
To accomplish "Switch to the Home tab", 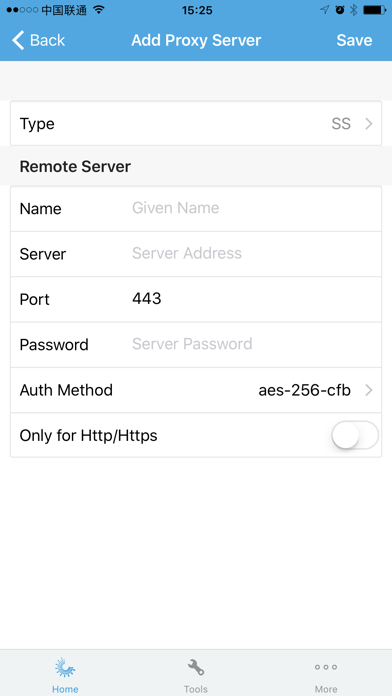I will coord(65,675).
